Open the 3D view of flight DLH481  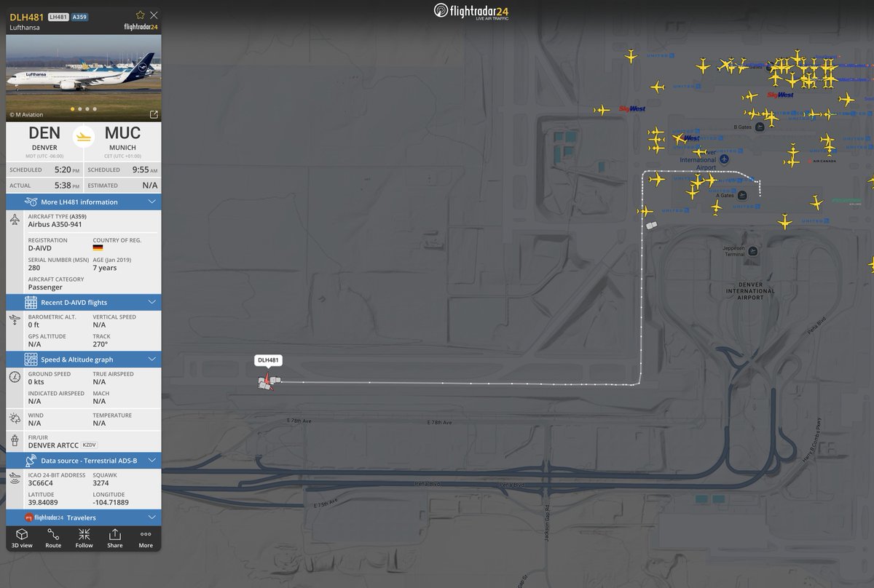pos(22,539)
